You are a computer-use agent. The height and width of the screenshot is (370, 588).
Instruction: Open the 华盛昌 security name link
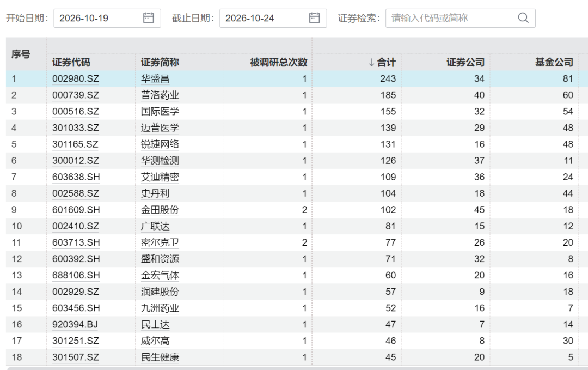(x=155, y=79)
